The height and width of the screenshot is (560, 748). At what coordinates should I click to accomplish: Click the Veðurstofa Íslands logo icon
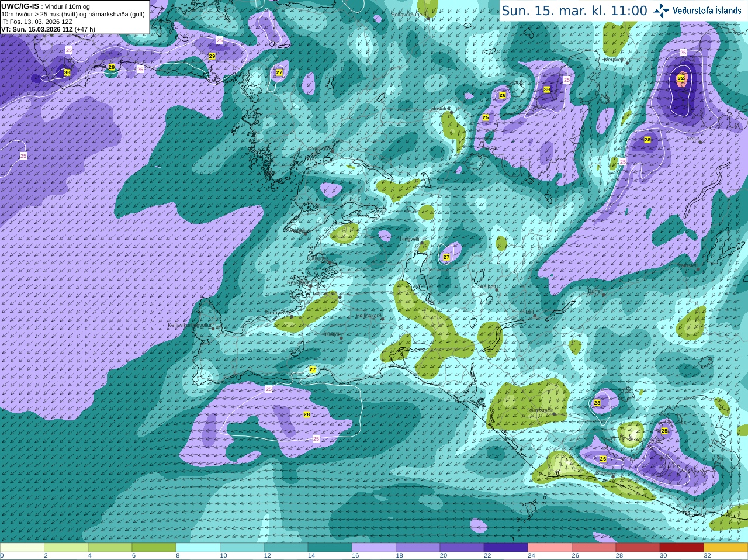point(662,11)
